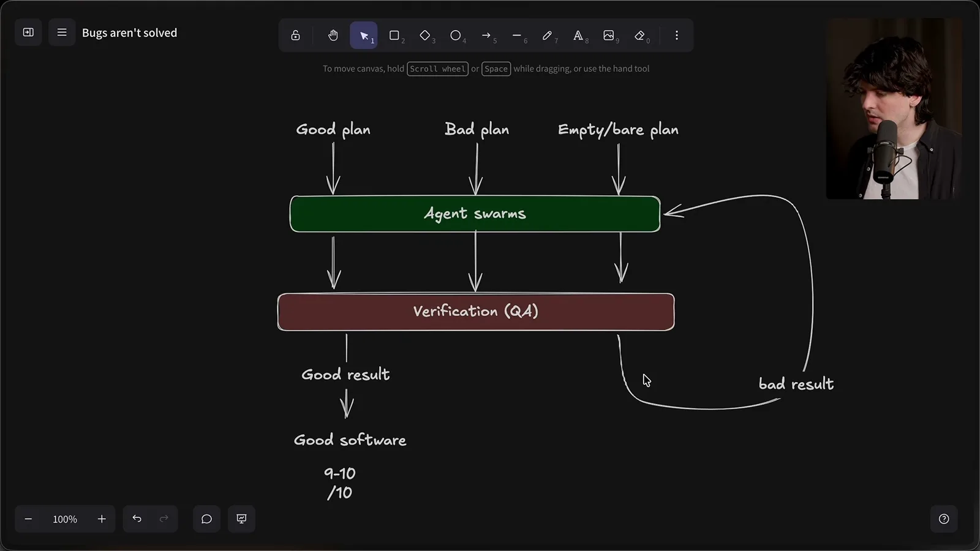Select the Line tool
980x551 pixels.
click(517, 36)
